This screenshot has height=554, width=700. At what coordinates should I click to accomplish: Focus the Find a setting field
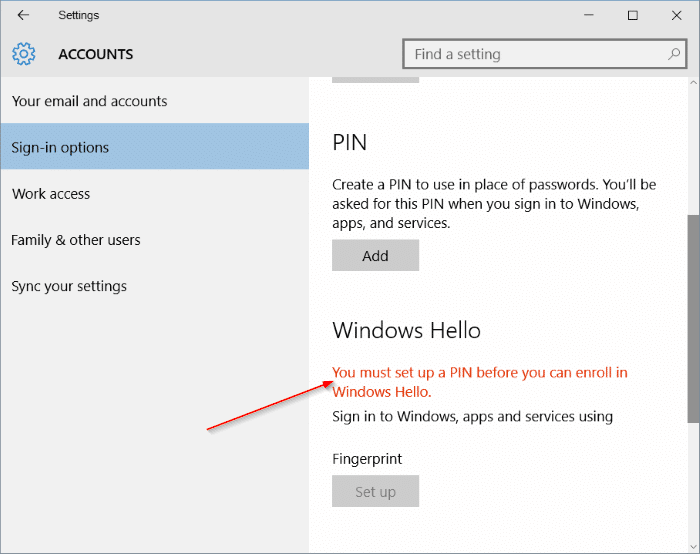[x=544, y=54]
